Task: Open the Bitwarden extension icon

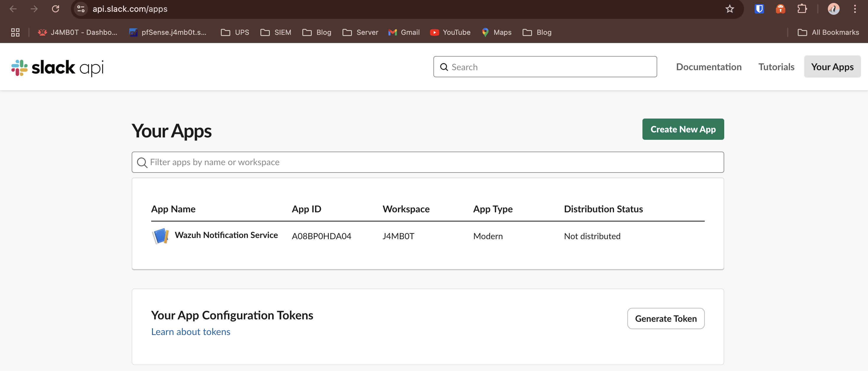Action: [x=759, y=9]
